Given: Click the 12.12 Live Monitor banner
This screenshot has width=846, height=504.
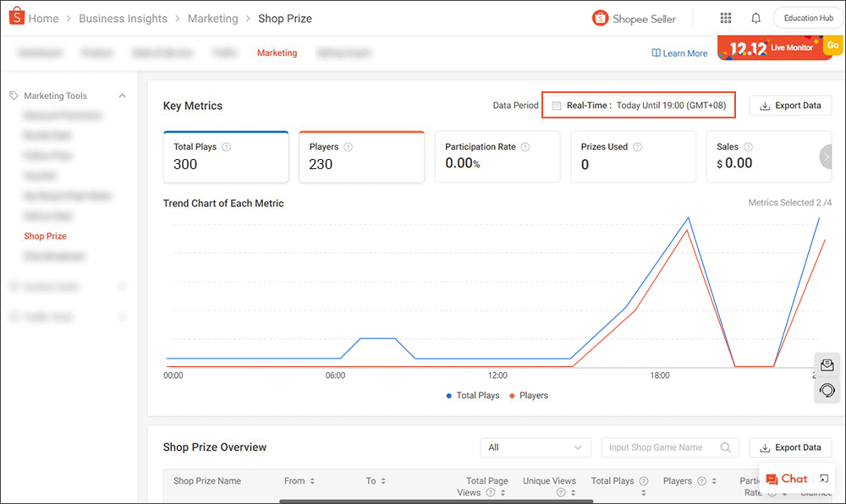Looking at the screenshot, I should (x=780, y=48).
